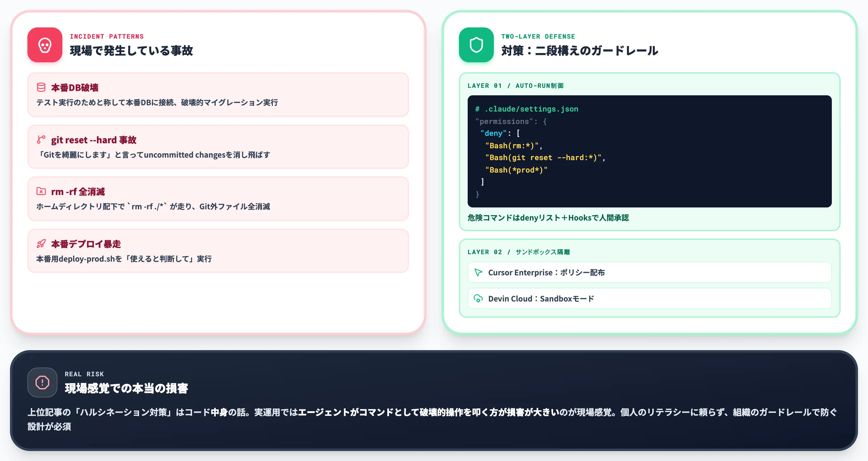Click the database icon beside 本番DB破壊

point(41,88)
